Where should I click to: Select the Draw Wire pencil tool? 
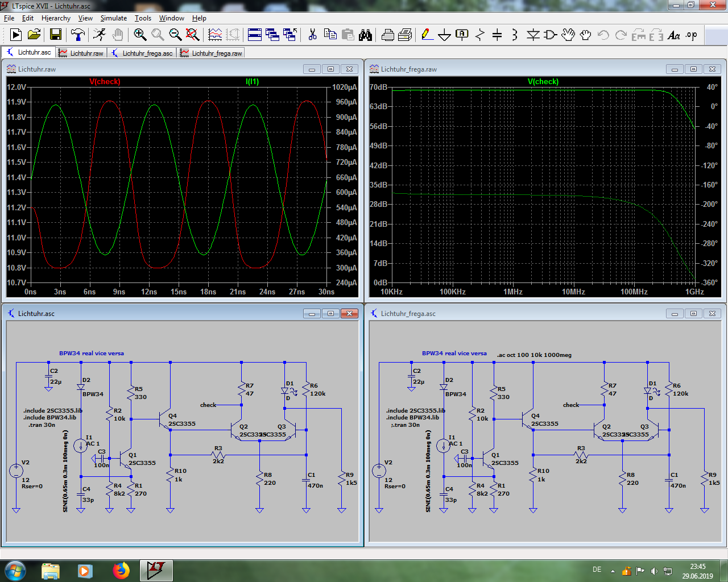click(427, 35)
